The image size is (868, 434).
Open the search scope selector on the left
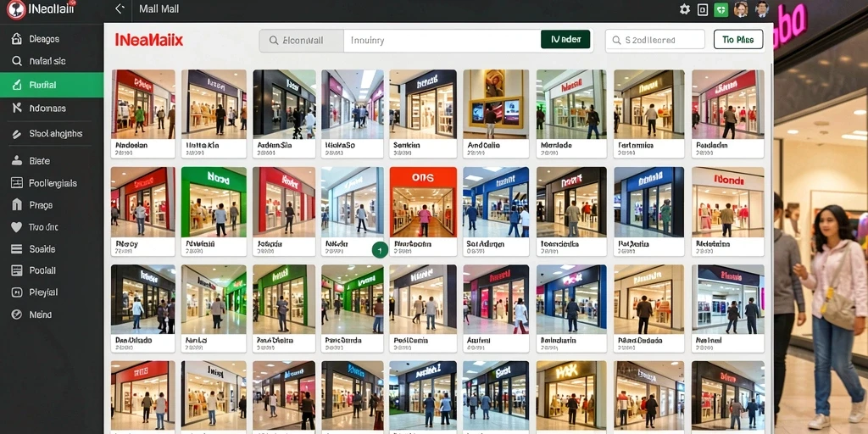pyautogui.click(x=302, y=41)
